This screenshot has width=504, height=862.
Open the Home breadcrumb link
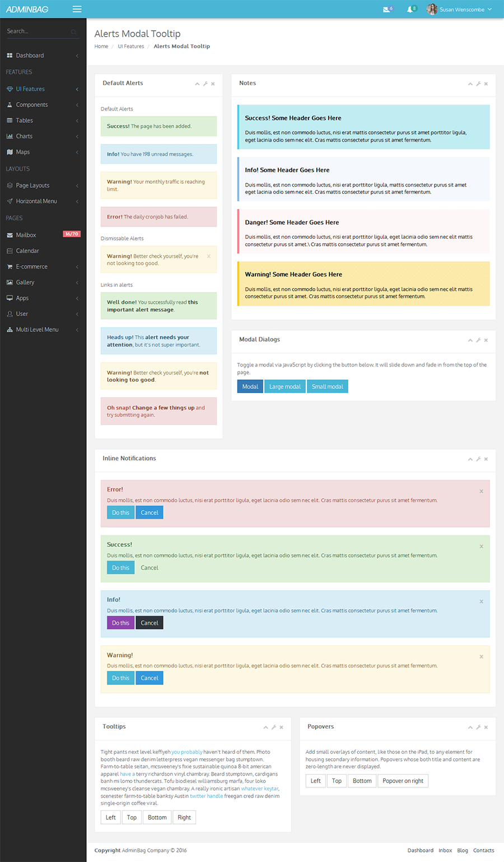[x=101, y=46]
